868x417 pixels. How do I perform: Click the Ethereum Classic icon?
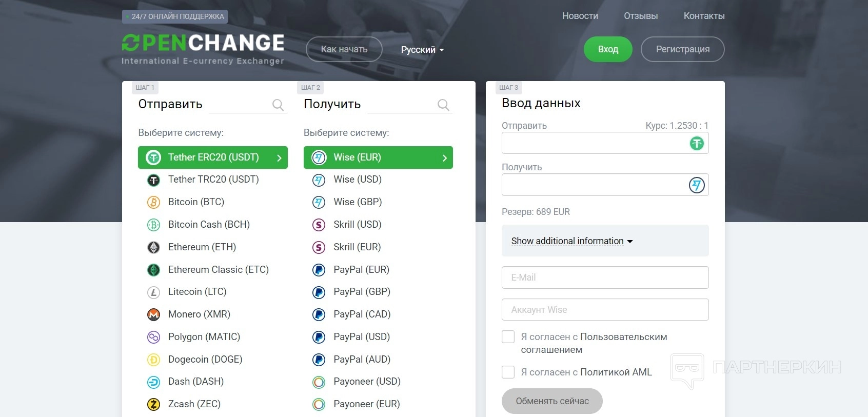tap(153, 270)
